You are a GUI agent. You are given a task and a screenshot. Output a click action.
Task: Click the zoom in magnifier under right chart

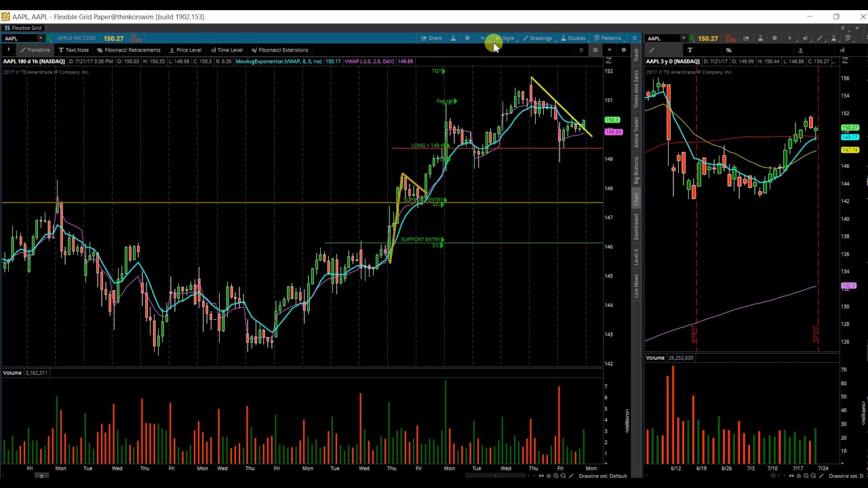(806, 476)
